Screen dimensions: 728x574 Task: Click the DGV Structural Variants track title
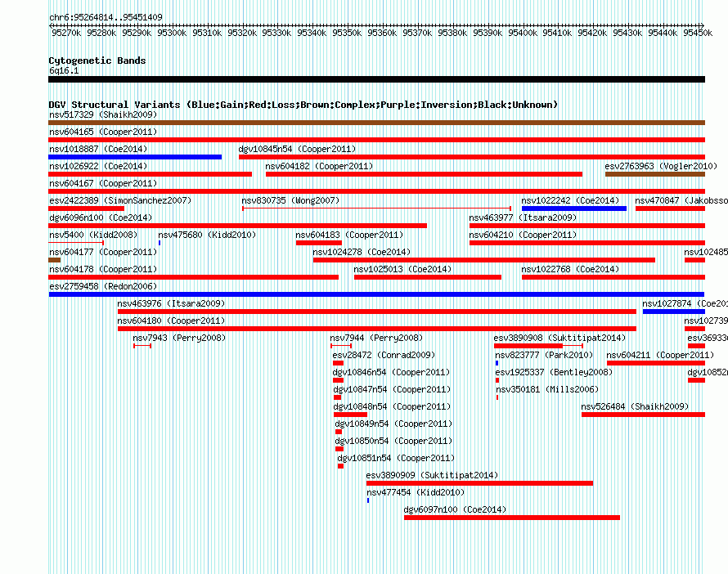[x=303, y=105]
